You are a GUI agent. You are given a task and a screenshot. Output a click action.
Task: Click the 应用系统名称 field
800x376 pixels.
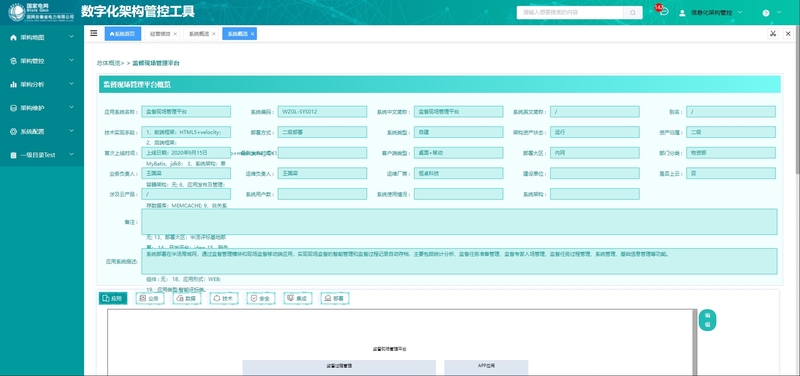186,111
